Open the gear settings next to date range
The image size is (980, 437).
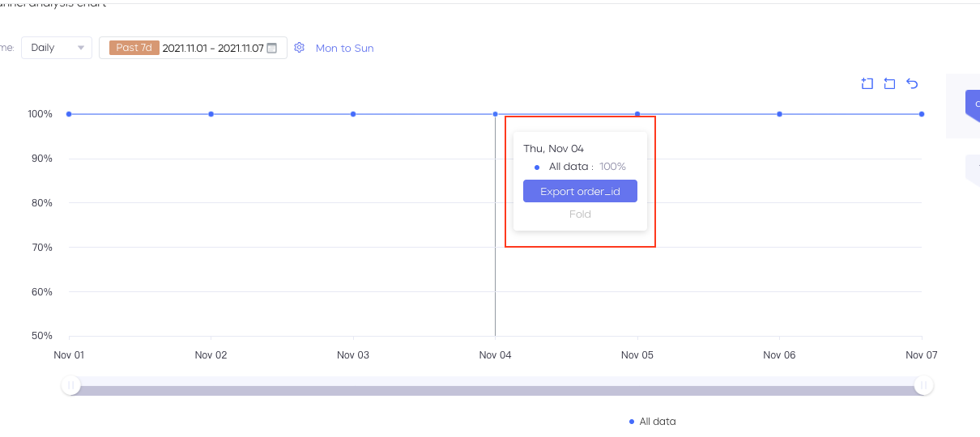coord(299,48)
